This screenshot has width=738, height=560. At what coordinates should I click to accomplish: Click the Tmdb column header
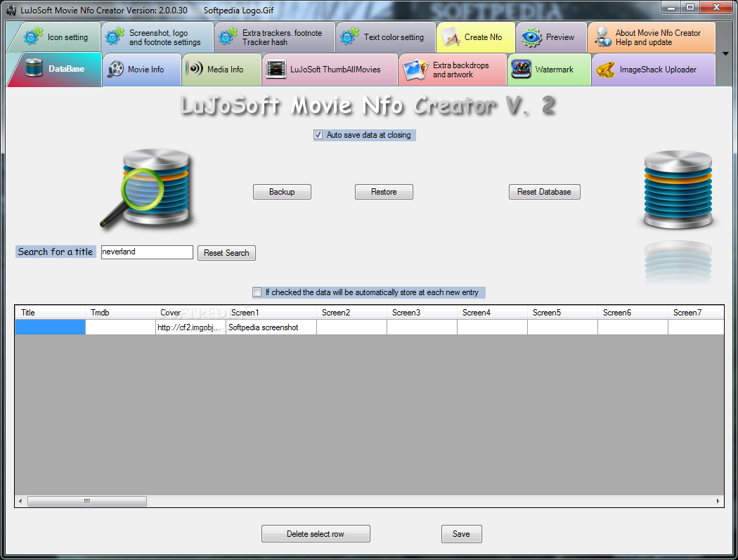coord(120,313)
